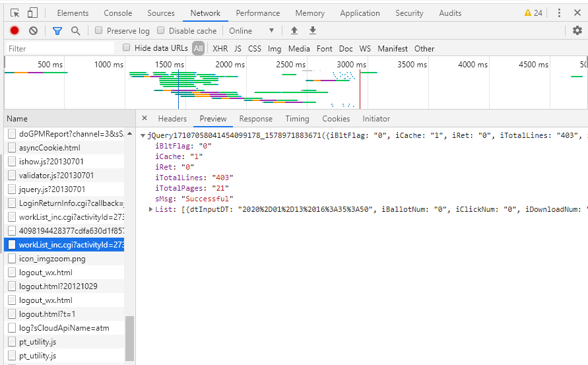Open the Sources panel tab
The width and height of the screenshot is (588, 365).
[x=161, y=13]
